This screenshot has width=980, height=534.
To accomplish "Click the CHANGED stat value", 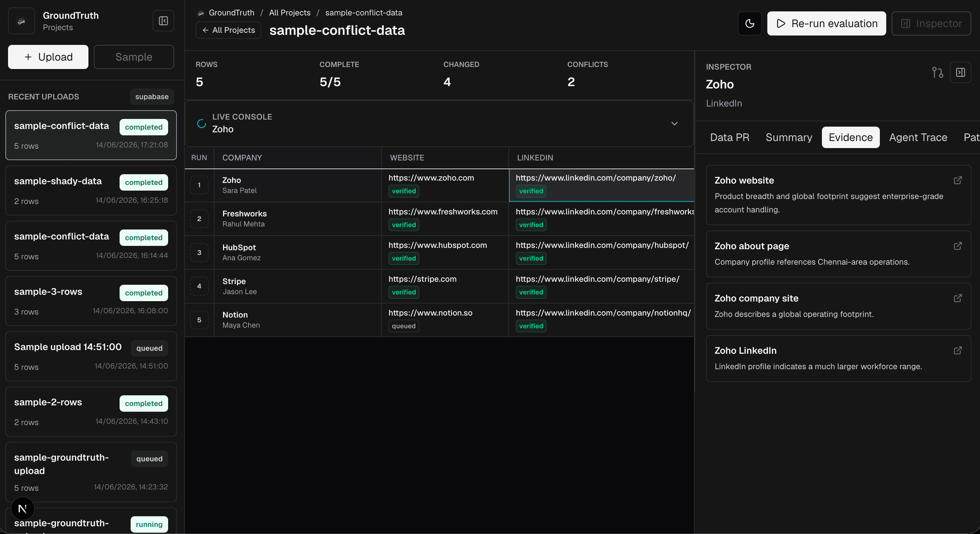I will pyautogui.click(x=447, y=82).
